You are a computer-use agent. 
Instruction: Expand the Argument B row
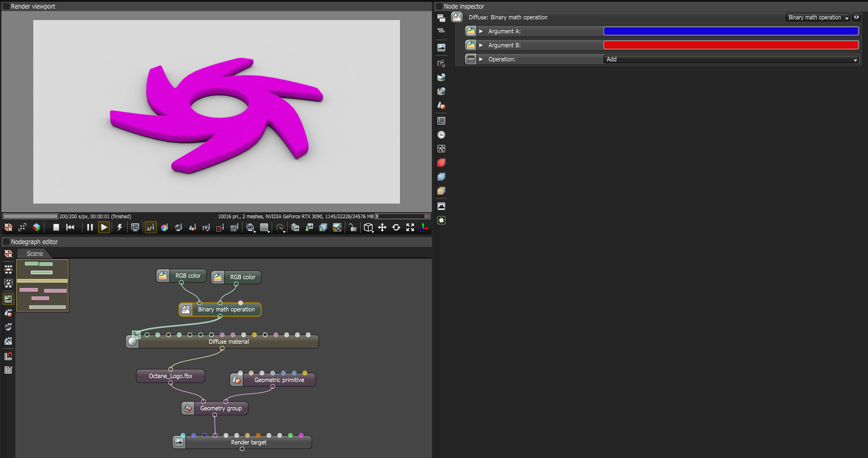(481, 45)
